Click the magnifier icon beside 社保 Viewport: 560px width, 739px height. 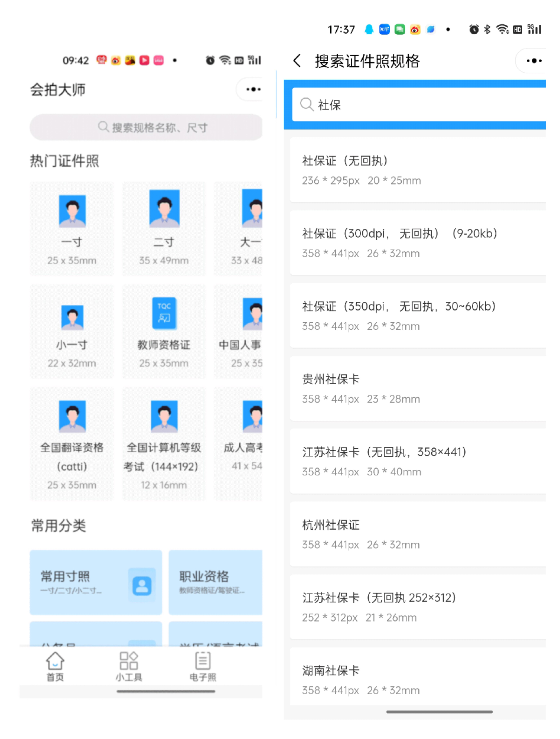[307, 105]
